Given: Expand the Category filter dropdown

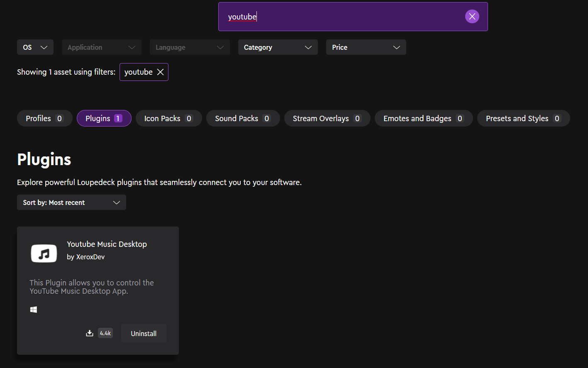Looking at the screenshot, I should tap(278, 47).
